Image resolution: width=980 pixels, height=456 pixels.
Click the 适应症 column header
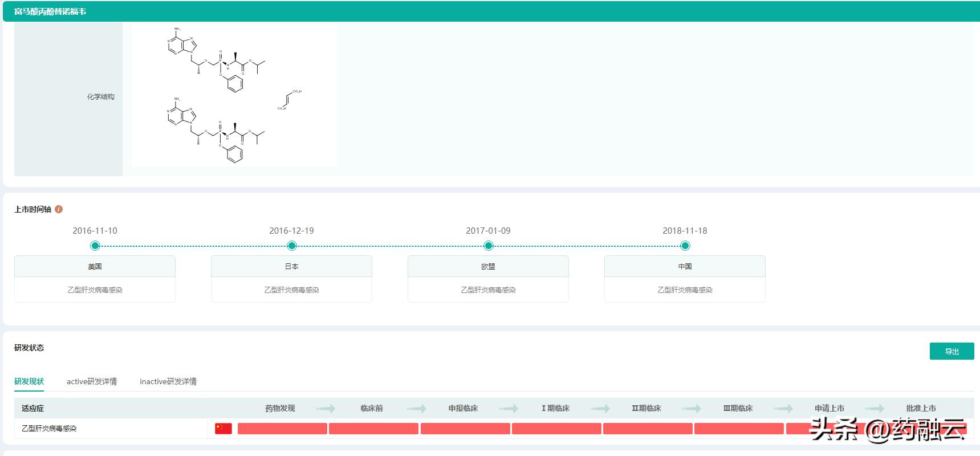pyautogui.click(x=33, y=408)
